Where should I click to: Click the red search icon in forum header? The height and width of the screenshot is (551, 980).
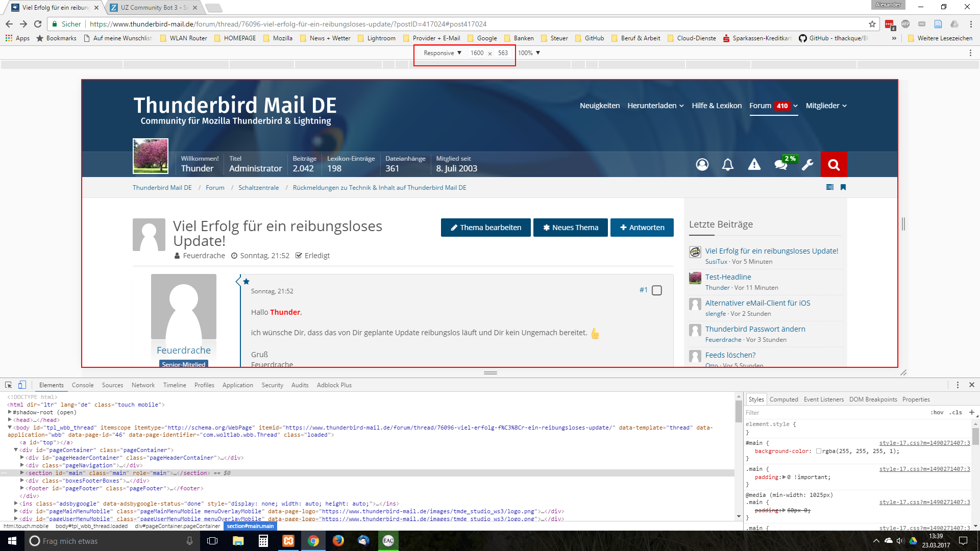pos(834,164)
